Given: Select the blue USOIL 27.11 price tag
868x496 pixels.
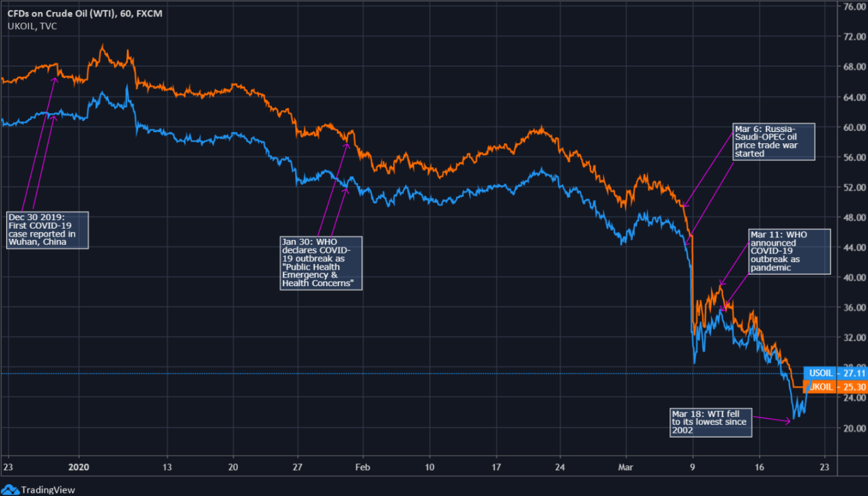Looking at the screenshot, I should click(835, 373).
